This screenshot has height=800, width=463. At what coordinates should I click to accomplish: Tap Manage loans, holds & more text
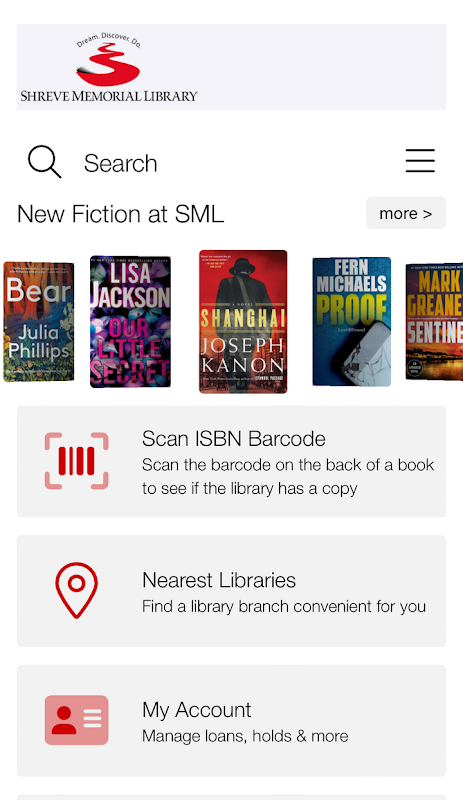pos(245,736)
